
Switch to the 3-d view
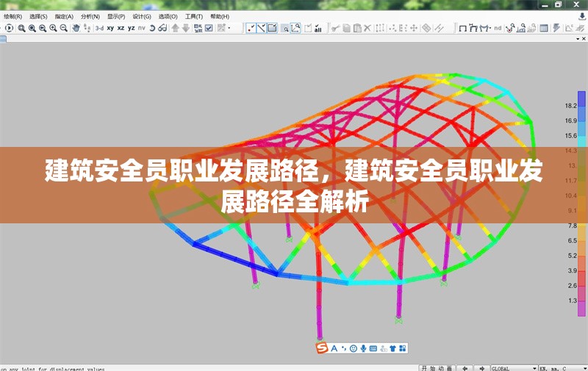99,28
